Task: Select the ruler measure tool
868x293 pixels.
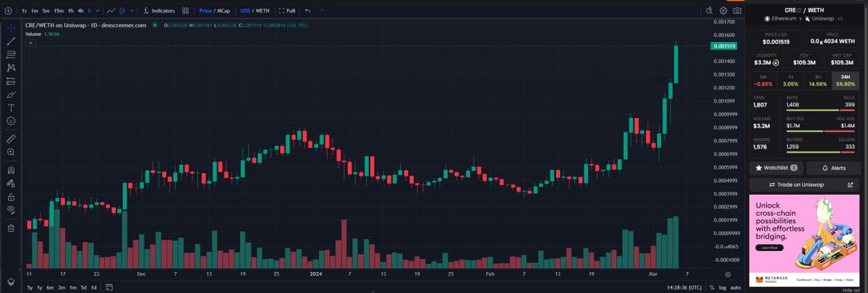Action: (11, 138)
